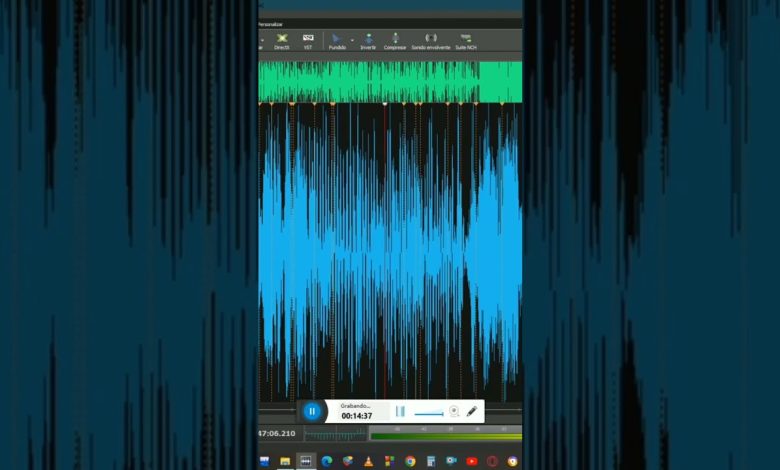Apply the Invertir effect

pyautogui.click(x=368, y=40)
